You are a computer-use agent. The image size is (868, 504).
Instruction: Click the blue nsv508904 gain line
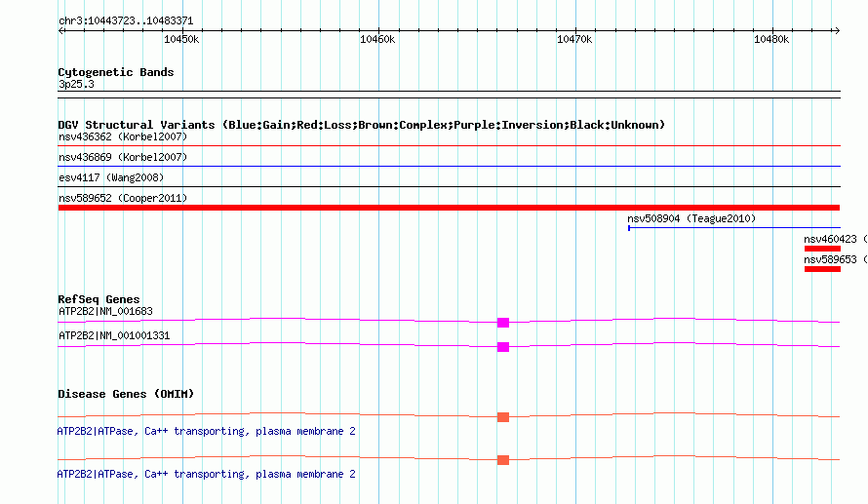click(x=734, y=227)
